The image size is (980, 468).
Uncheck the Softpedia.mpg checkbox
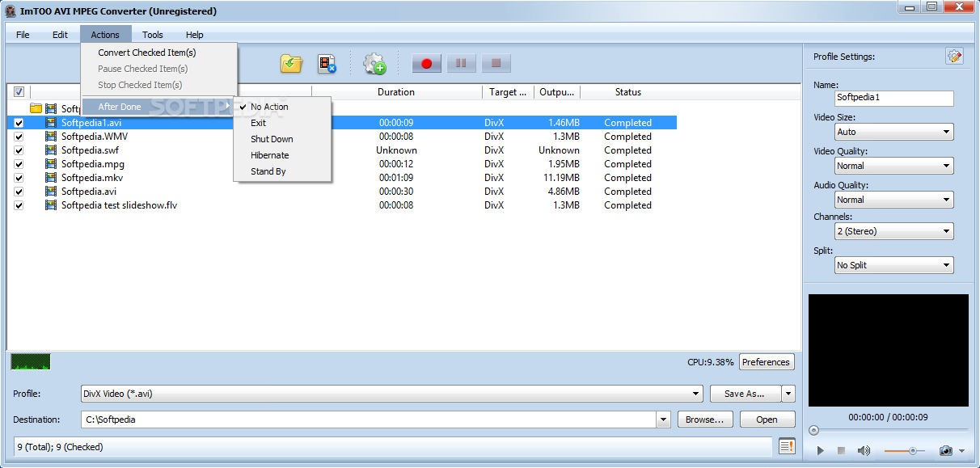[19, 164]
